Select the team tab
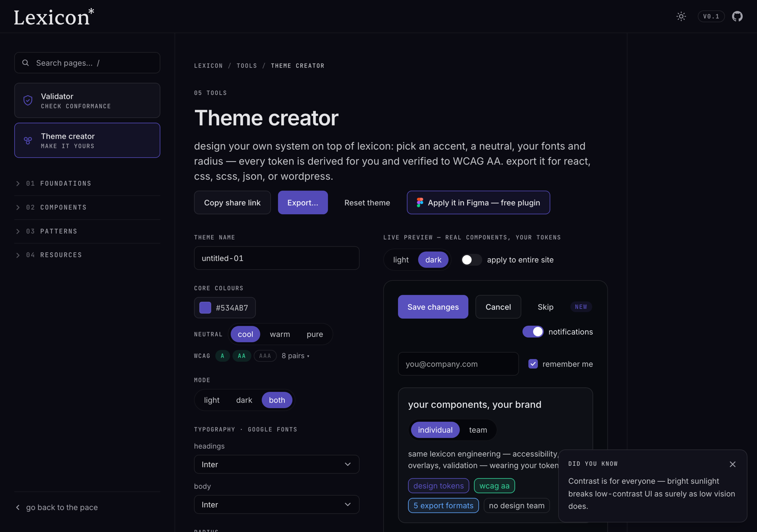Image resolution: width=757 pixels, height=532 pixels. click(x=478, y=430)
